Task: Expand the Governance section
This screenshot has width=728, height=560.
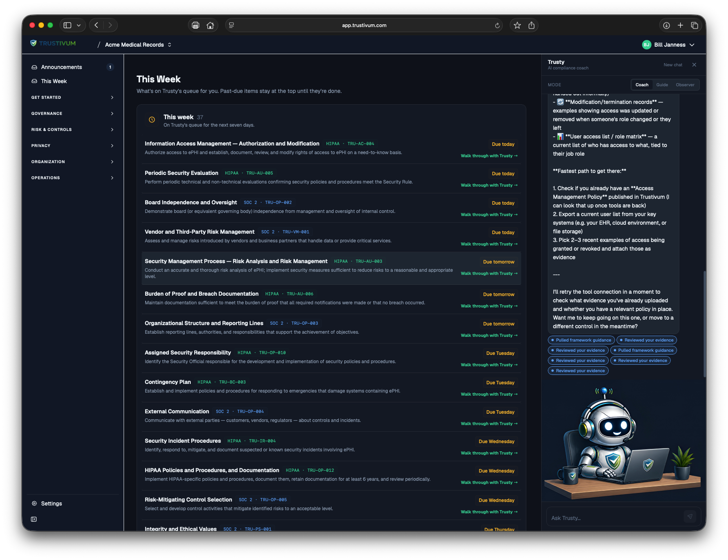Action: [73, 113]
